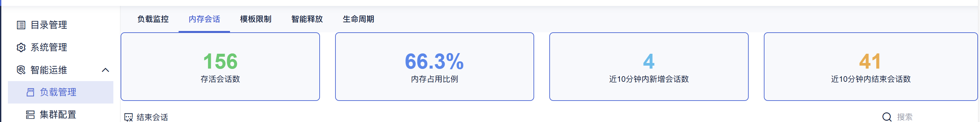Open the 生命周期 tab

(359, 19)
